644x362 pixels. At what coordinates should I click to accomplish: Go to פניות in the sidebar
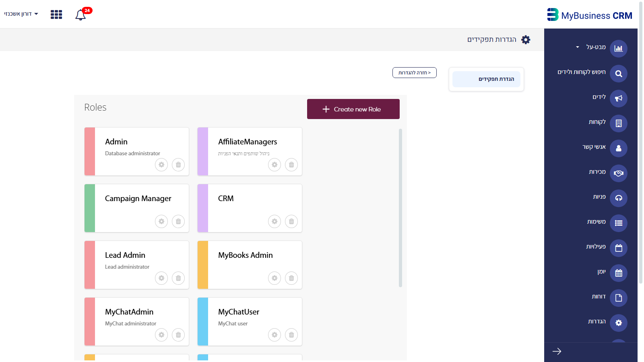610,198
